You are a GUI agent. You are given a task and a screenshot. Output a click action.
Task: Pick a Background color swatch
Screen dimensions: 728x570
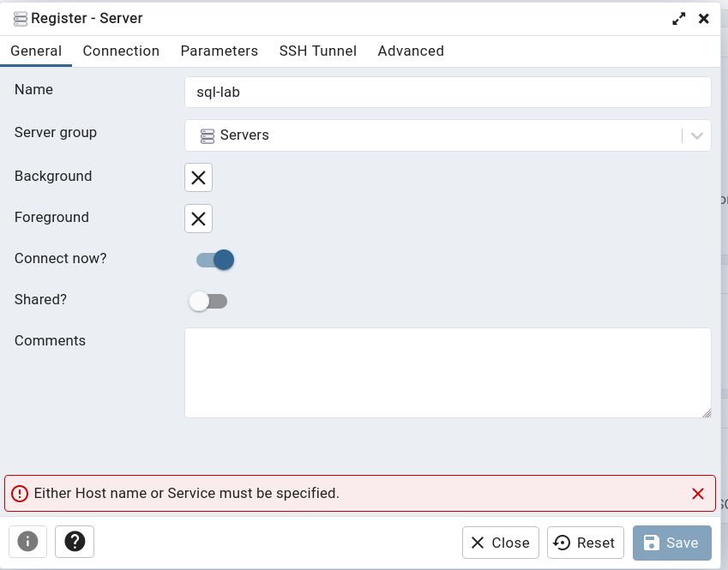coord(198,177)
